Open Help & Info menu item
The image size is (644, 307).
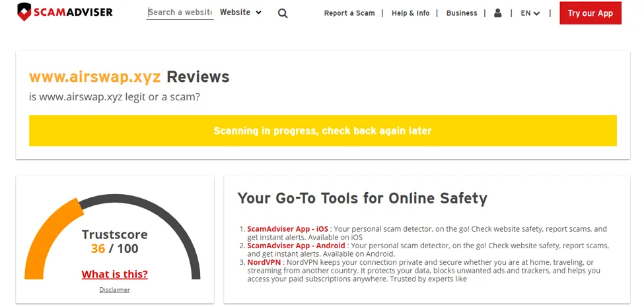410,13
